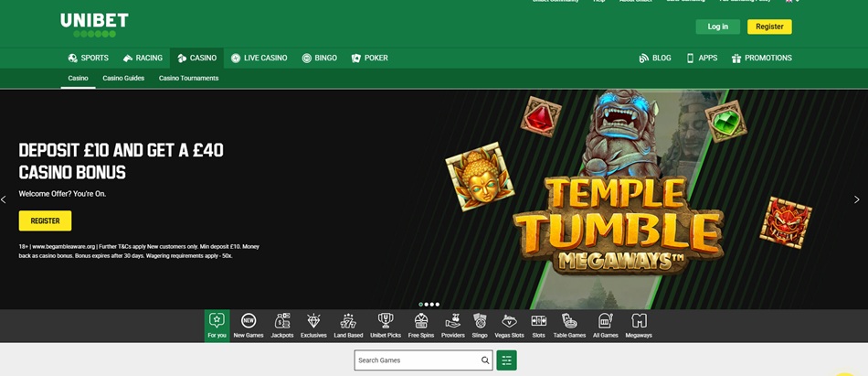This screenshot has width=868, height=376.
Task: Open the Table Games category
Action: pos(569,326)
